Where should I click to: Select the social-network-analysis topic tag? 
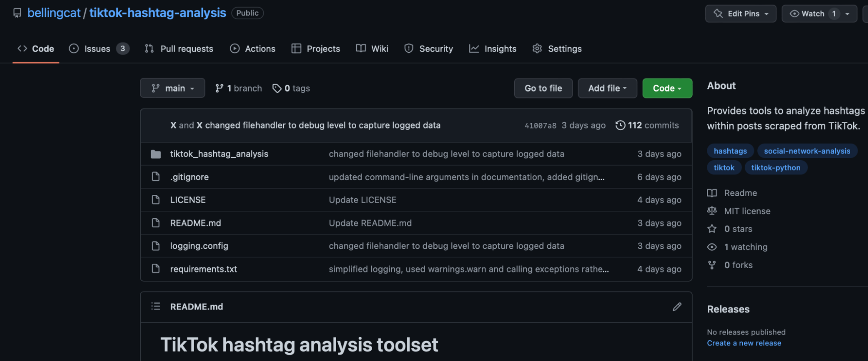click(807, 151)
